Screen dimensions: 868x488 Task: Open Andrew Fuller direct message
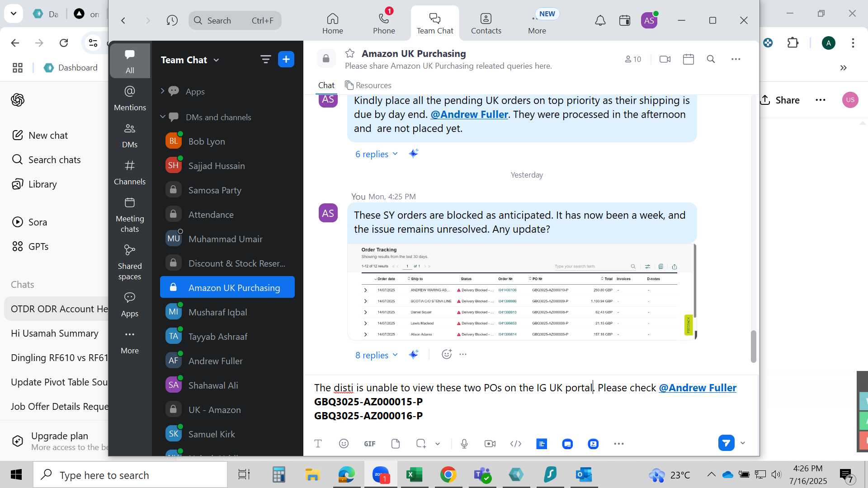click(227, 361)
